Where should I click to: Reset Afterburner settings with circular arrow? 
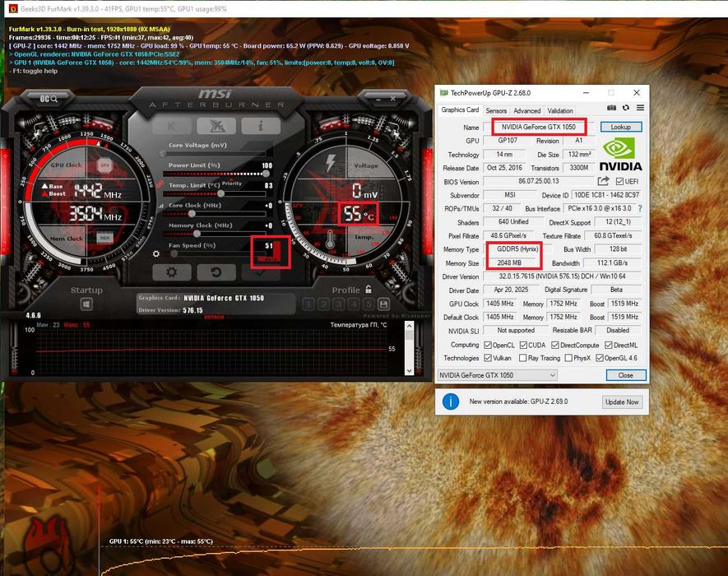216,272
